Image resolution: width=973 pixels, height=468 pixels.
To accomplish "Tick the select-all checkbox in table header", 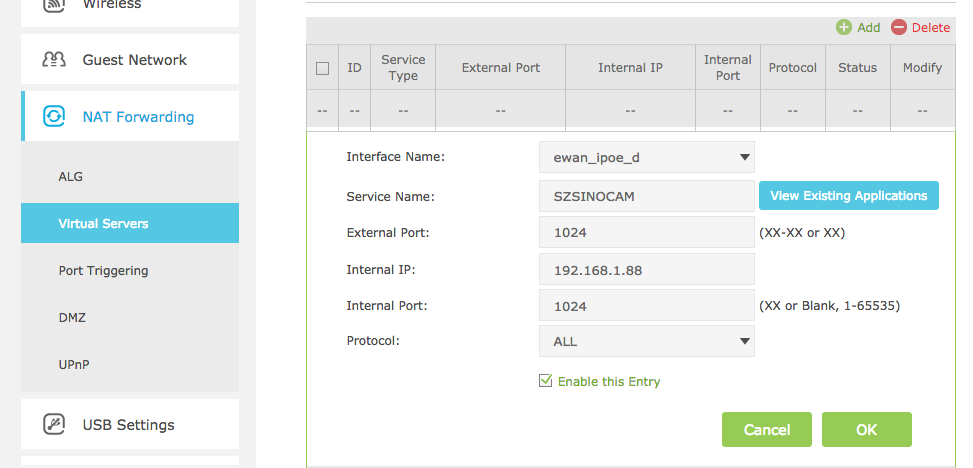I will tap(322, 68).
